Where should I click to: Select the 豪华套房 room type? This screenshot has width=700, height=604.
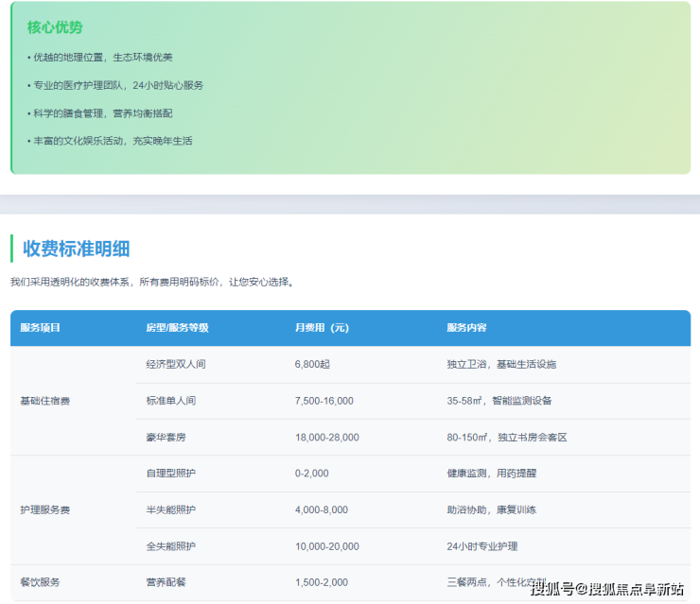coord(166,438)
